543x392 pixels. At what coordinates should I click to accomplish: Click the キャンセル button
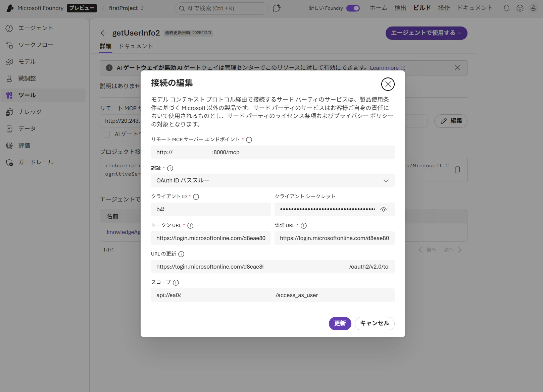point(375,324)
